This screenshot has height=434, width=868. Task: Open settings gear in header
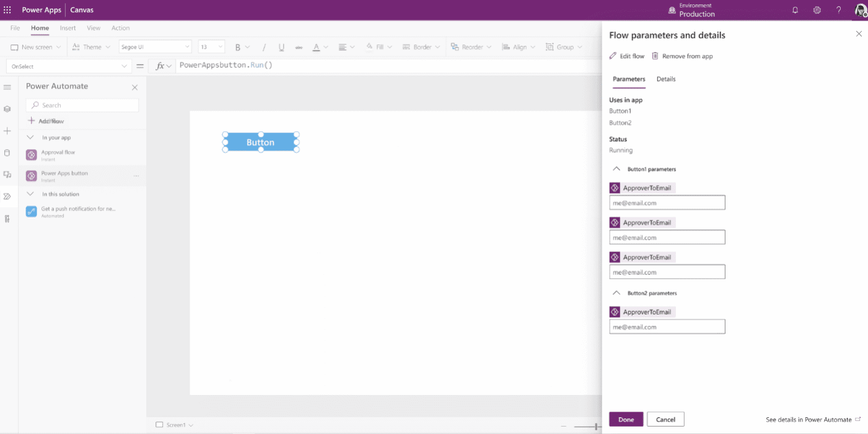click(x=817, y=11)
